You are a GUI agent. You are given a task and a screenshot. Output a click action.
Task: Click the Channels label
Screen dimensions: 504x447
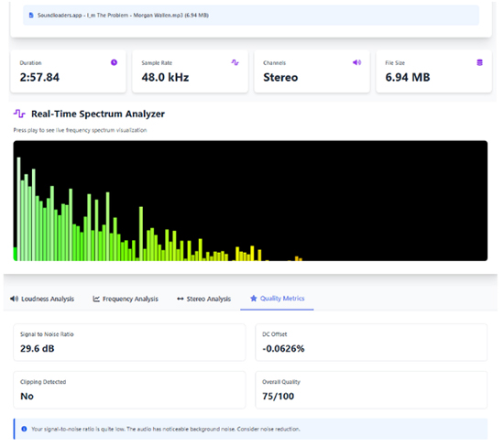coord(275,63)
